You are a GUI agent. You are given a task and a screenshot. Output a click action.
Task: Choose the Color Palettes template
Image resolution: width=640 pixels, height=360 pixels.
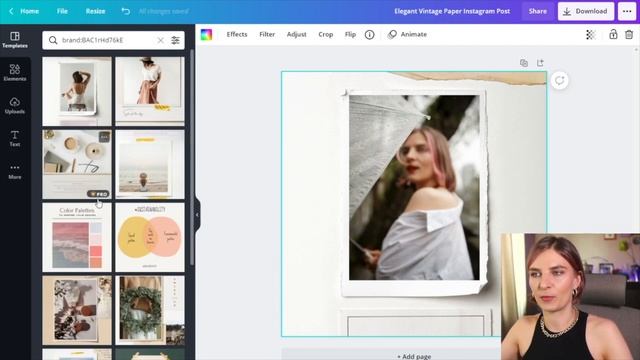77,238
